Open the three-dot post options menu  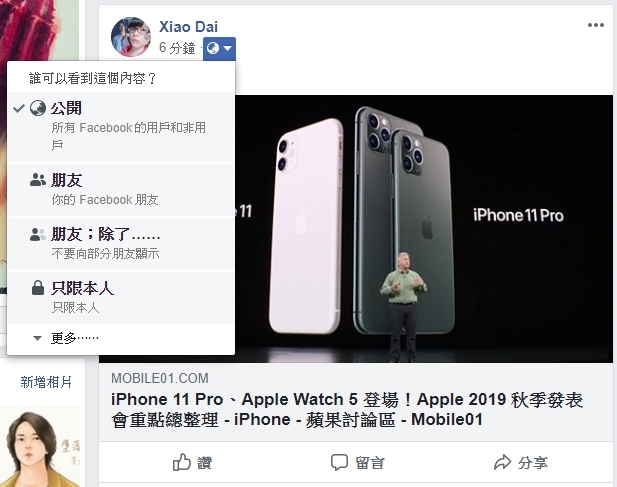click(x=596, y=25)
